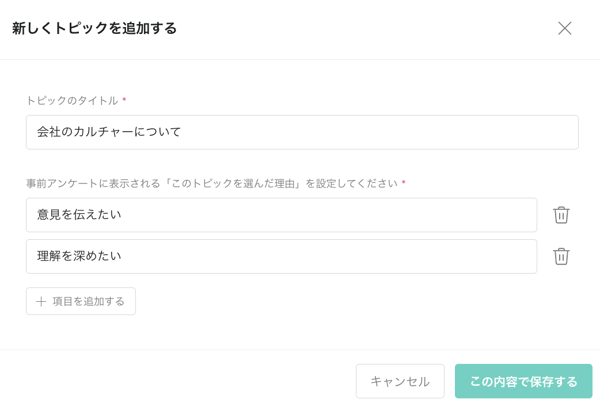Click into the 理解を深めたい reason field
600x407 pixels.
click(x=281, y=256)
